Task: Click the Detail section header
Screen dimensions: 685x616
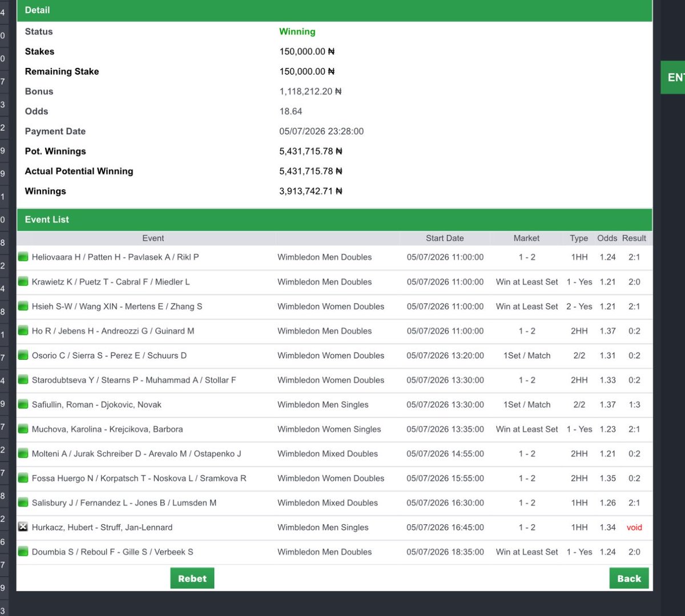Action: (335, 10)
